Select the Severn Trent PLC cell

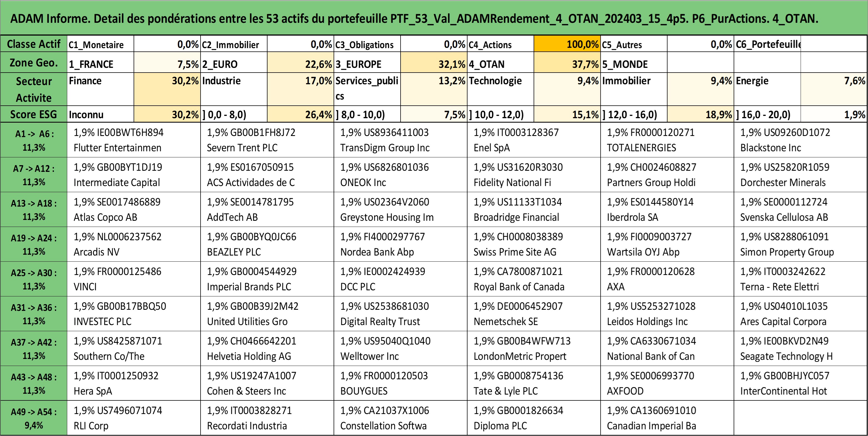point(267,140)
